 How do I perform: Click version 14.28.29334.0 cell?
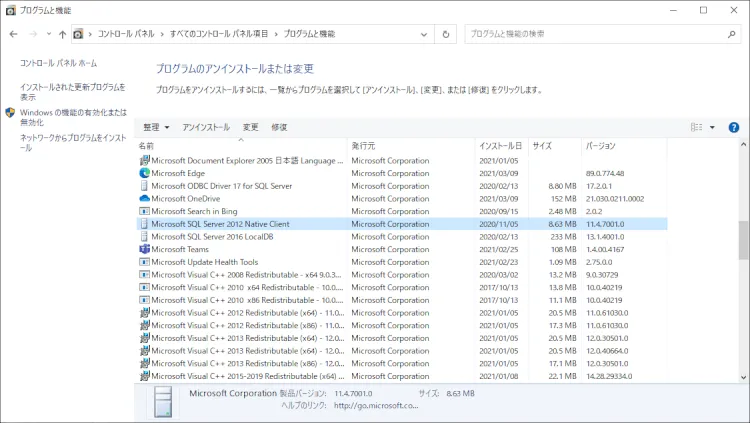tap(608, 376)
